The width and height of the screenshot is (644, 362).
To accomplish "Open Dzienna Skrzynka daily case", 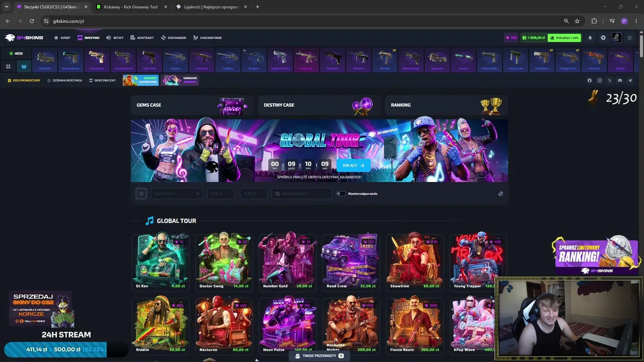I will click(64, 80).
